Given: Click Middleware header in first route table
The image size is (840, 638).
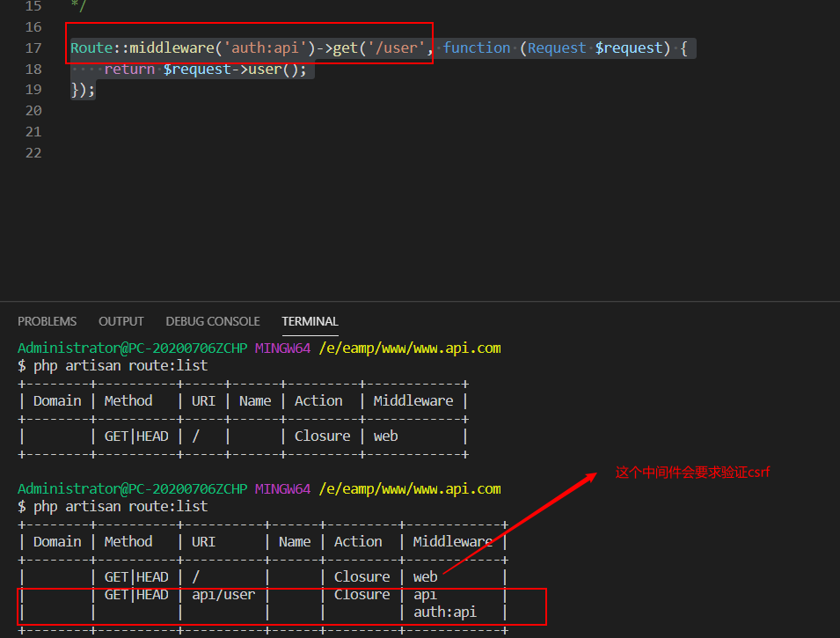Looking at the screenshot, I should 413,401.
